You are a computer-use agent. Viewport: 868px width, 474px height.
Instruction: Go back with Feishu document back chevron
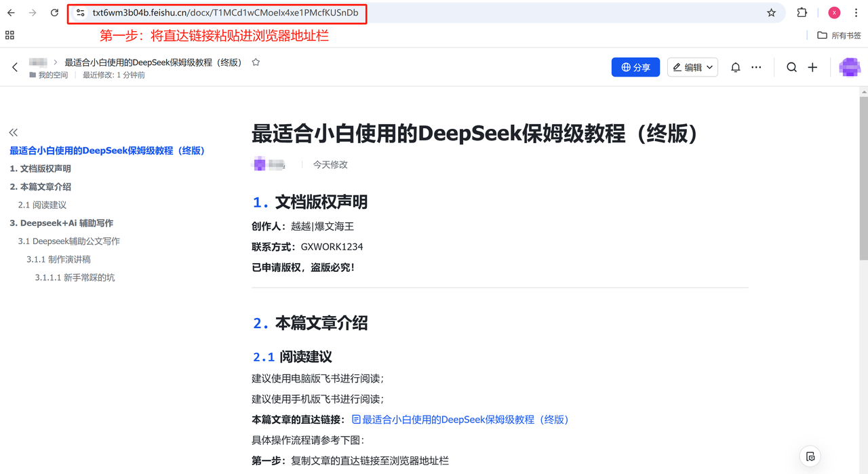[15, 67]
